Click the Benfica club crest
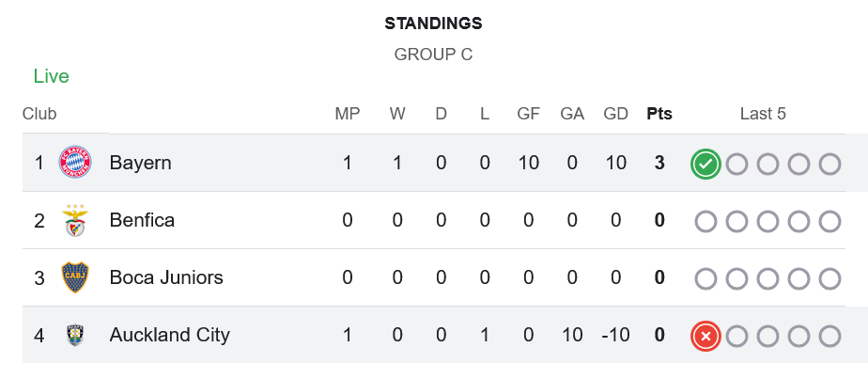This screenshot has height=379, width=868. (x=75, y=220)
